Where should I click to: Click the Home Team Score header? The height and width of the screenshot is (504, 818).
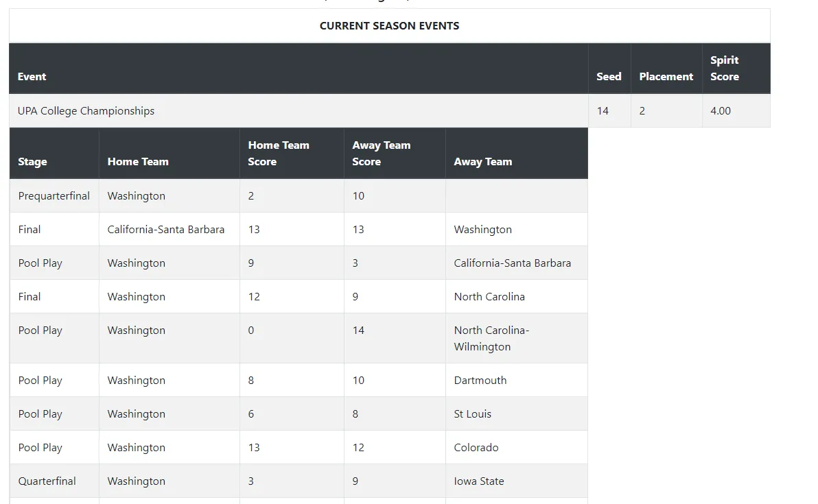pos(279,154)
